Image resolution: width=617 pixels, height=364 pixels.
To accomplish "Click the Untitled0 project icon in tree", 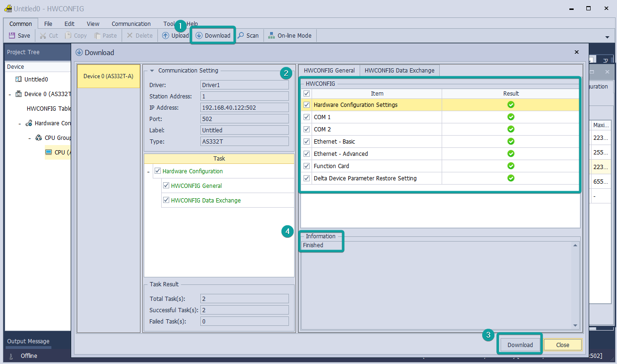I will (x=19, y=80).
